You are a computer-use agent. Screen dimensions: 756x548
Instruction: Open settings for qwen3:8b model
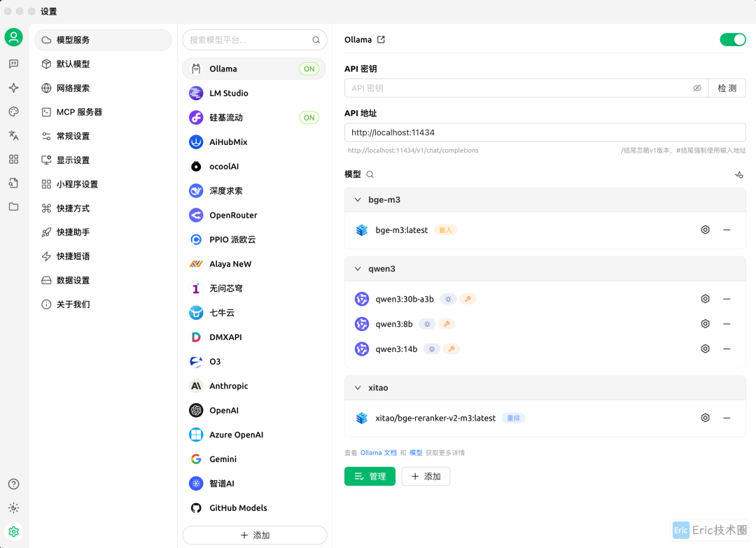[x=705, y=324]
